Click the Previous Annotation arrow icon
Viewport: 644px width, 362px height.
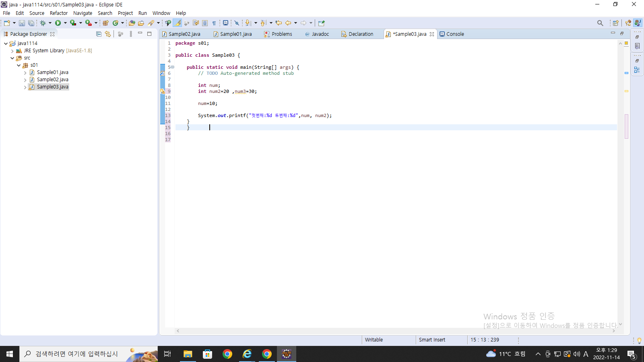[263, 23]
